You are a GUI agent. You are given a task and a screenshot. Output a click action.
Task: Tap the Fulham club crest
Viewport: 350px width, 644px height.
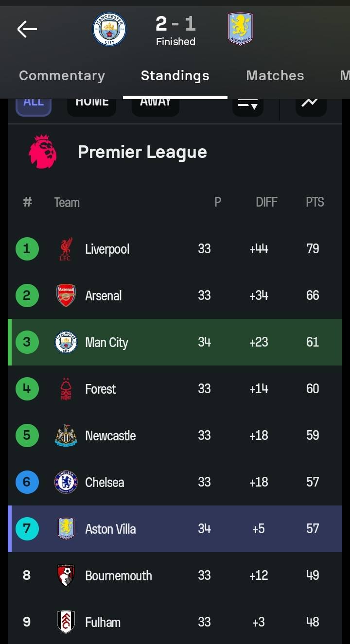pyautogui.click(x=66, y=622)
